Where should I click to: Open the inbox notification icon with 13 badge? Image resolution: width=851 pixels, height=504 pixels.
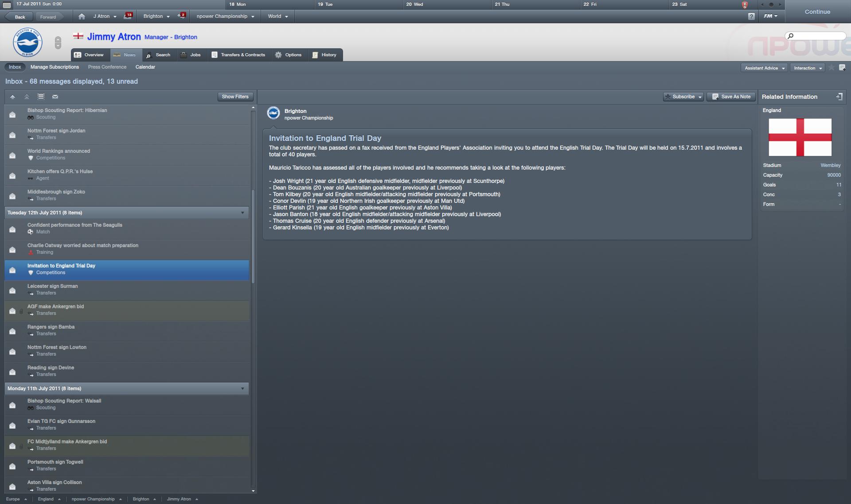click(128, 16)
